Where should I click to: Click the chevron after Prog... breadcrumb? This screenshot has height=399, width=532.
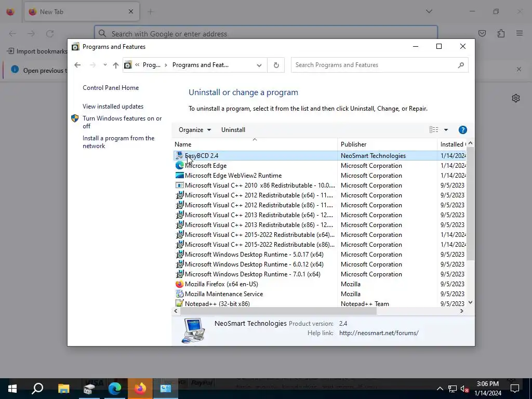tap(166, 65)
